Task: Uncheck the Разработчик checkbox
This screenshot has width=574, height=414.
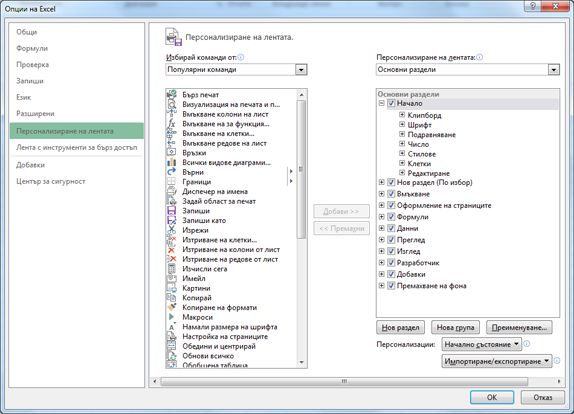Action: 391,263
